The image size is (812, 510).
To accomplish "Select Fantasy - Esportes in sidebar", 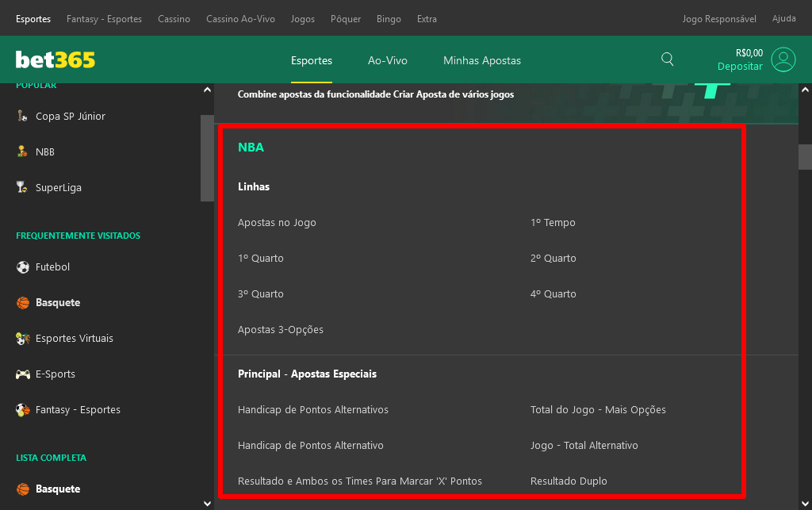I will click(78, 410).
